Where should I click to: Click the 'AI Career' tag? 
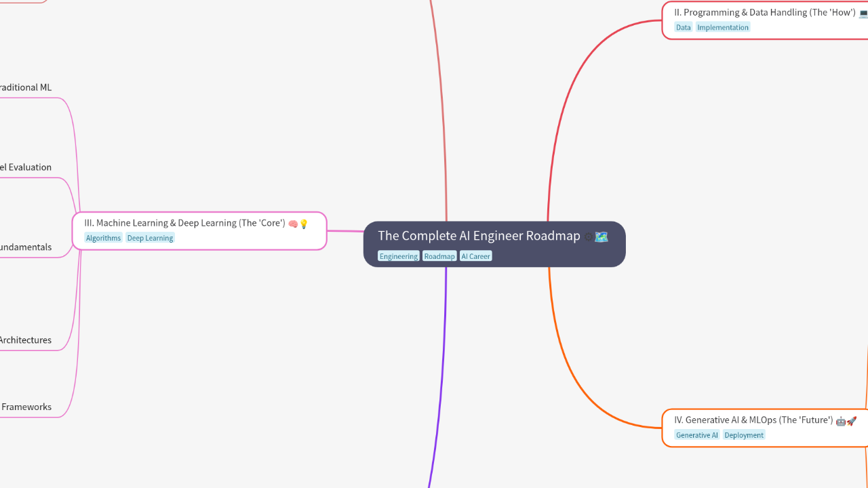475,256
